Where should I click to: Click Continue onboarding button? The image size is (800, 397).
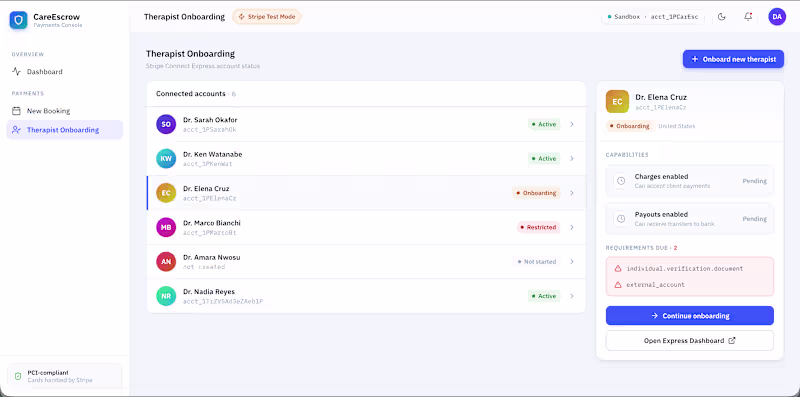(x=690, y=316)
